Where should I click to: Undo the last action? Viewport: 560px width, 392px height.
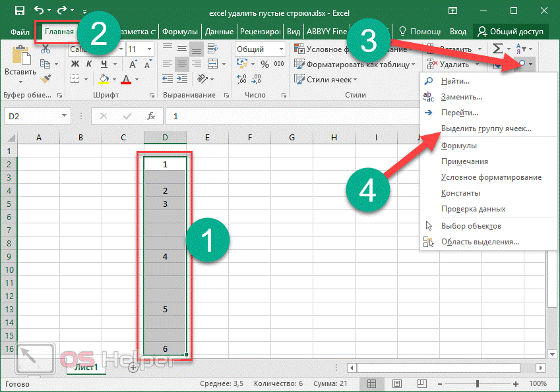coord(39,11)
